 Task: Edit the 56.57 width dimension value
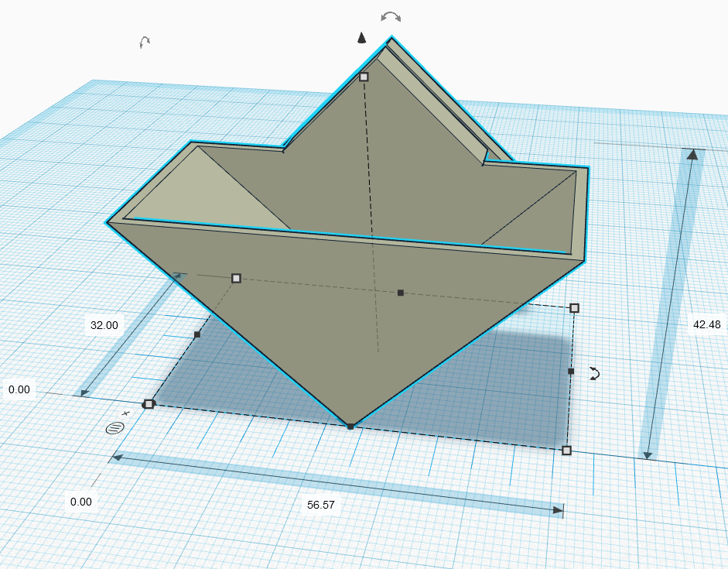[x=321, y=505]
